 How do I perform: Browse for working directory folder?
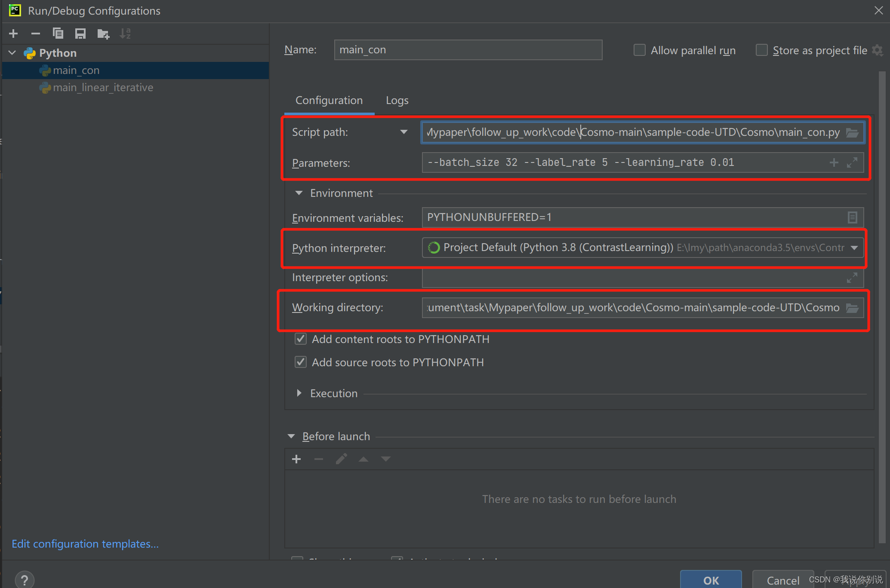(852, 308)
